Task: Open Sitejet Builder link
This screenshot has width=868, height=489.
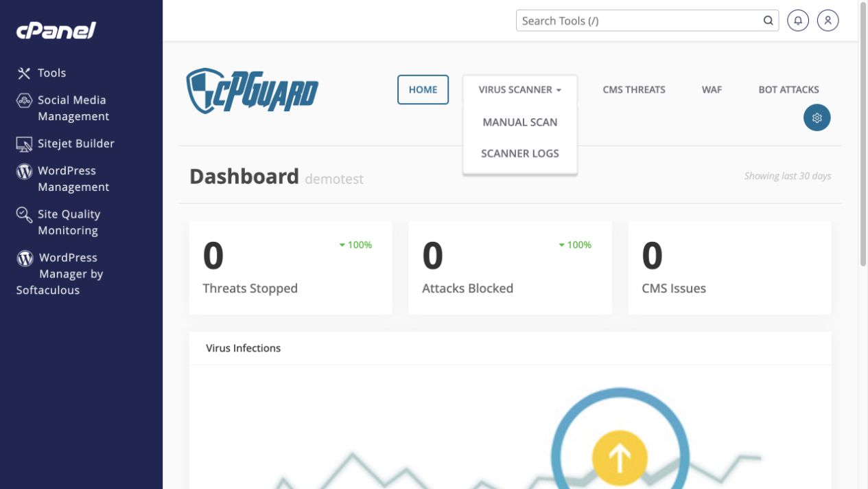Action: coord(76,144)
